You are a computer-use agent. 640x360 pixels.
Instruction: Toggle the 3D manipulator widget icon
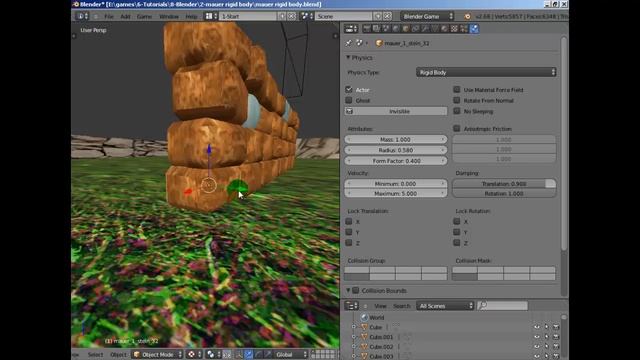click(x=239, y=354)
